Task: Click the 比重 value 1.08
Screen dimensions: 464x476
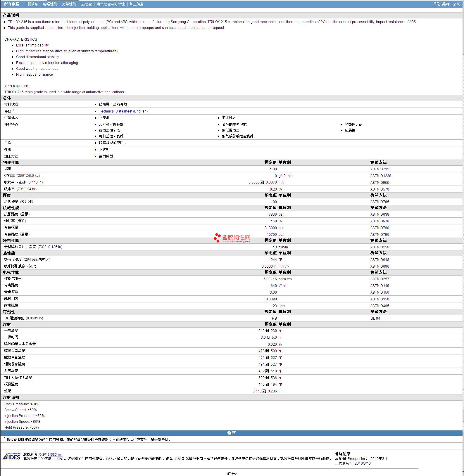Action: pos(273,169)
